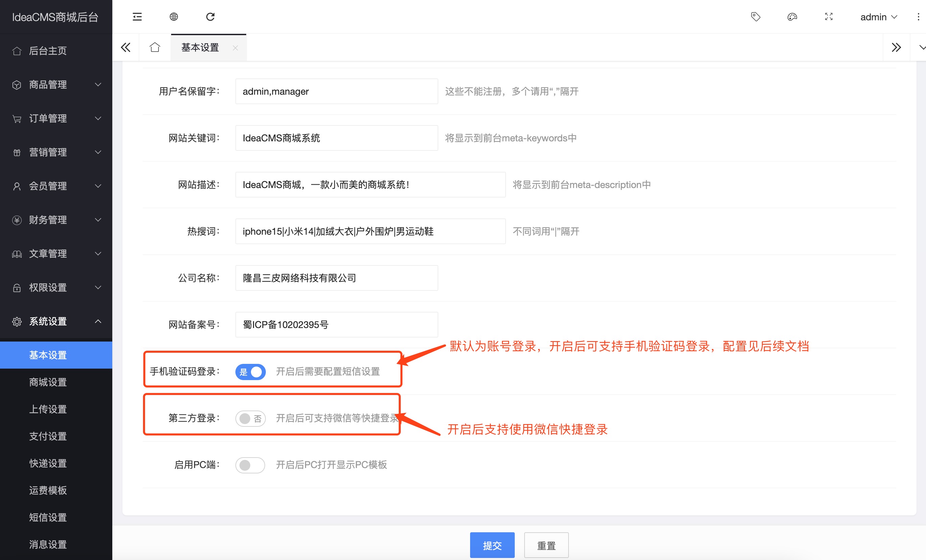Click the sidebar collapse menu icon
Viewport: 926px width, 560px height.
[137, 17]
